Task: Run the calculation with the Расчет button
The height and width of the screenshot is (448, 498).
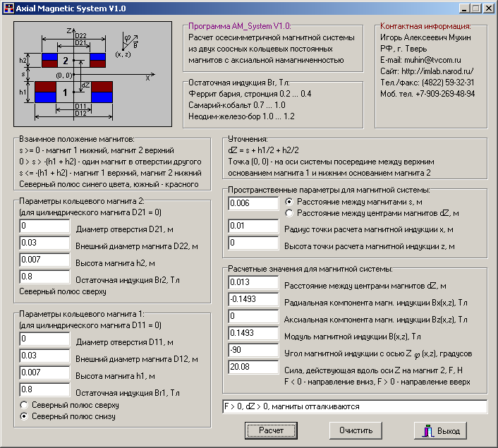Action: [x=271, y=430]
